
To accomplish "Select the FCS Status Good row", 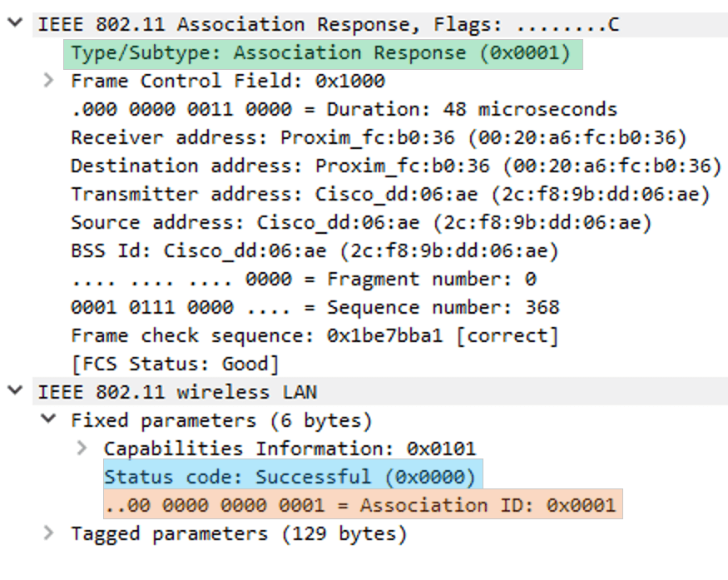I will tap(175, 364).
